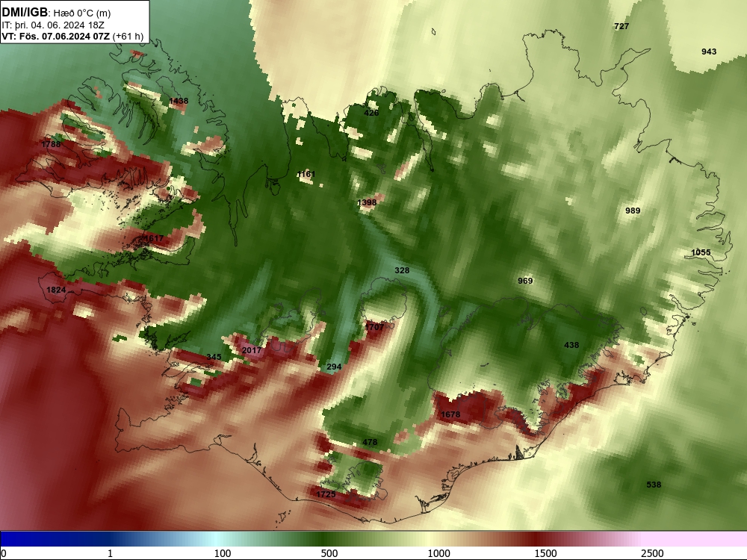Click the 328 height value
The height and width of the screenshot is (560, 747).
point(402,270)
